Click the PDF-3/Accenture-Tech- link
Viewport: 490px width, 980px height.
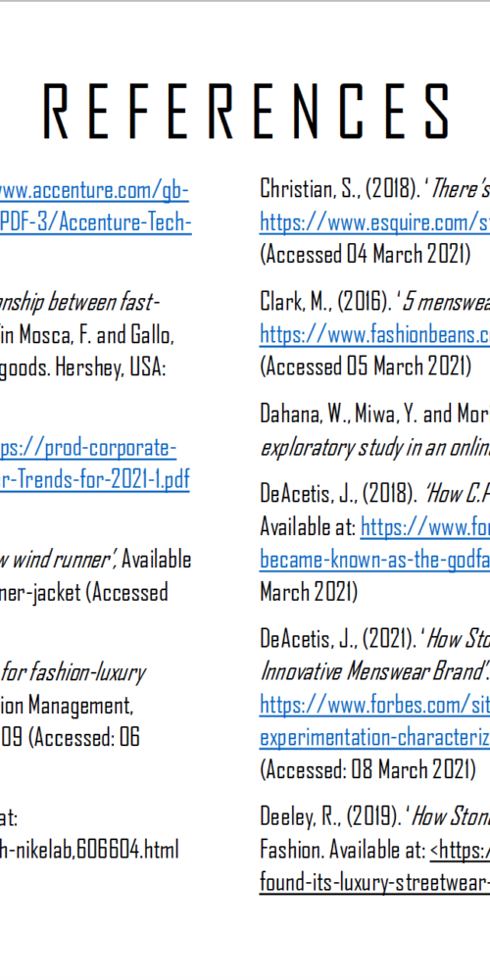[x=96, y=223]
